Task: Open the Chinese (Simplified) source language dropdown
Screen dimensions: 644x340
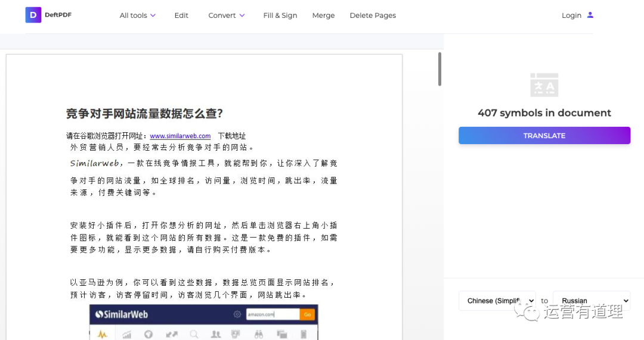Action: 497,301
